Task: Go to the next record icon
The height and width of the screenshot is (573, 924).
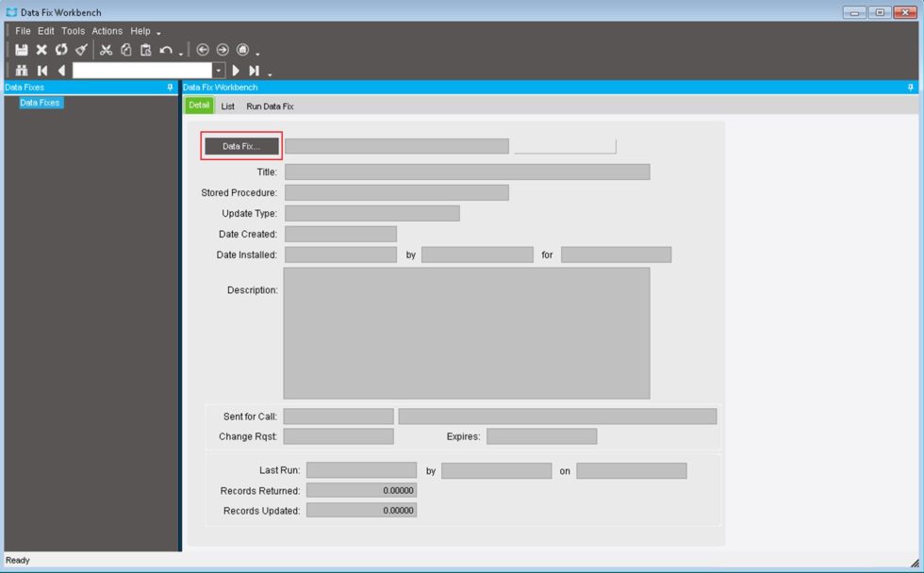Action: click(236, 71)
